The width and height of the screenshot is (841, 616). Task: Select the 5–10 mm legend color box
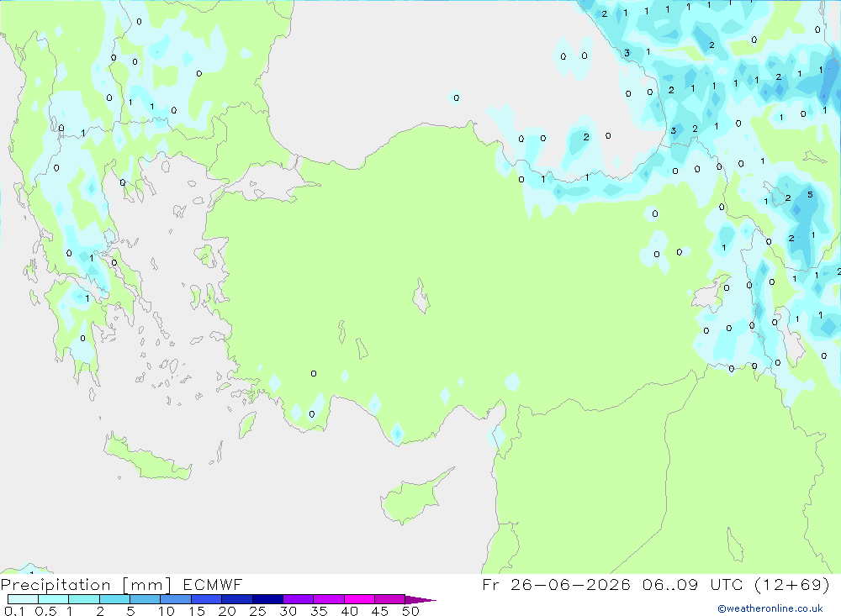[x=145, y=599]
